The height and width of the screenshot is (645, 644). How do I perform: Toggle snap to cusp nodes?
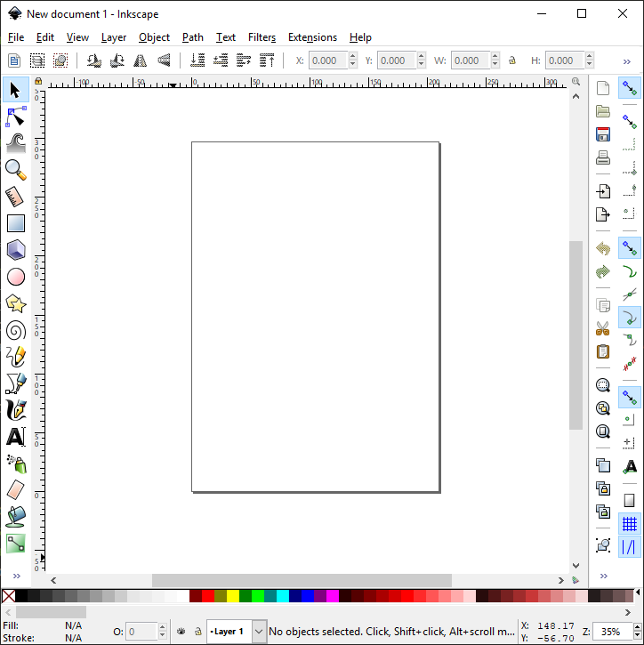click(x=630, y=317)
